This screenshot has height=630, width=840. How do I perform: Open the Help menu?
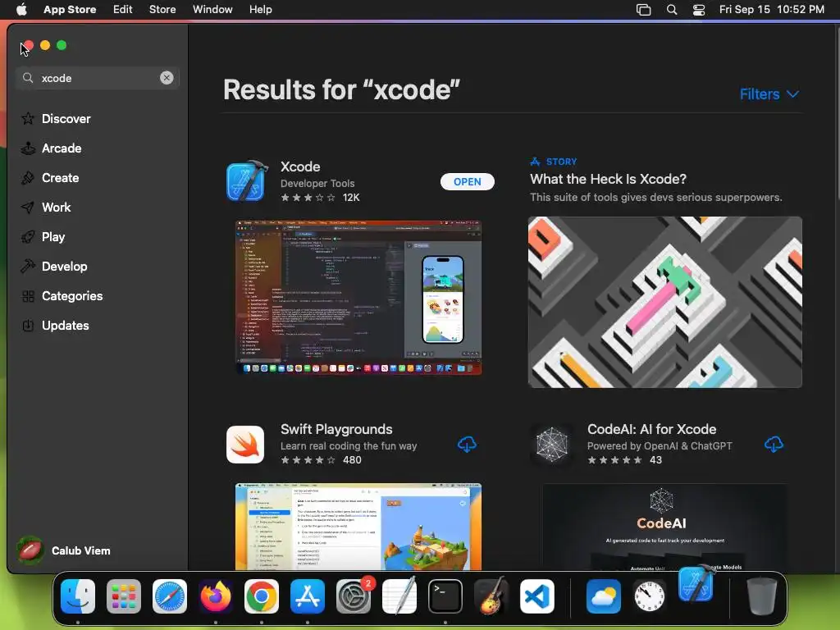(260, 9)
